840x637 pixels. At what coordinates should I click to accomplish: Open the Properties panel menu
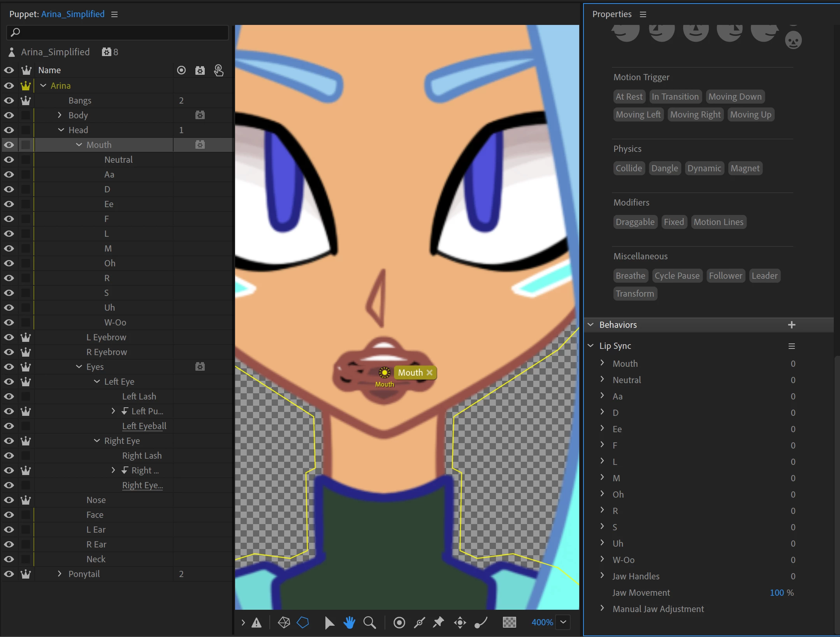(643, 14)
